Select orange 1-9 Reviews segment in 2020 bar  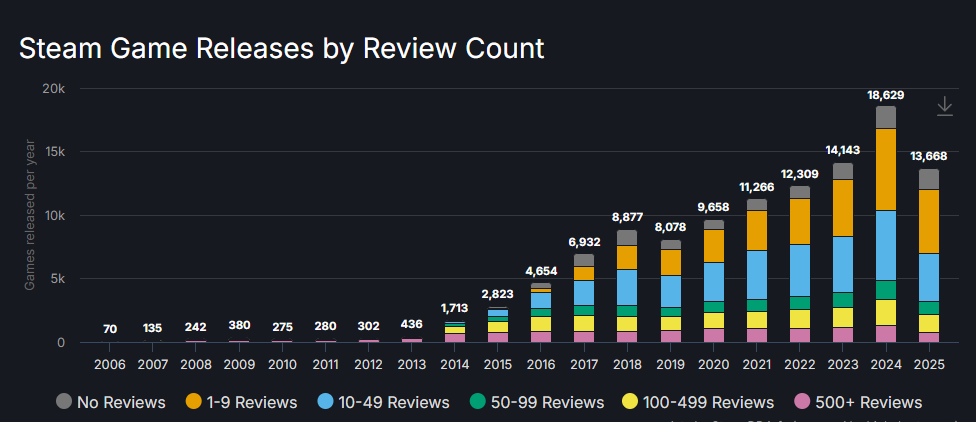[714, 246]
